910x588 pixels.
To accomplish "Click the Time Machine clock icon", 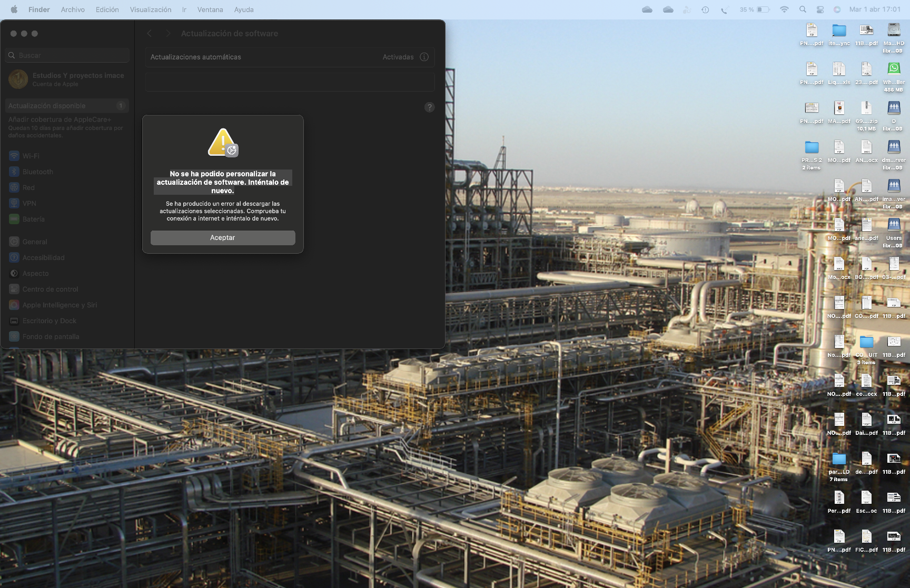I will tap(705, 9).
